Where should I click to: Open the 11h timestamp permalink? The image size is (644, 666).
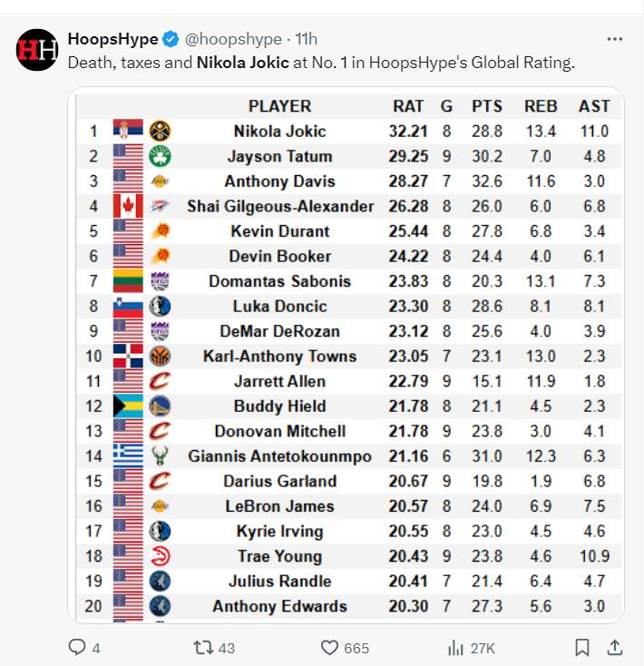pyautogui.click(x=306, y=39)
